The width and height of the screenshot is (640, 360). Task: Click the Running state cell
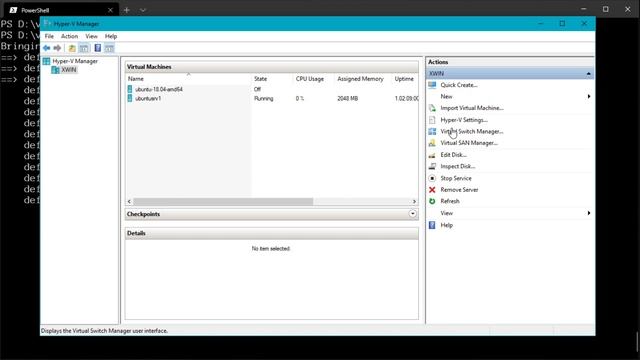pyautogui.click(x=264, y=98)
